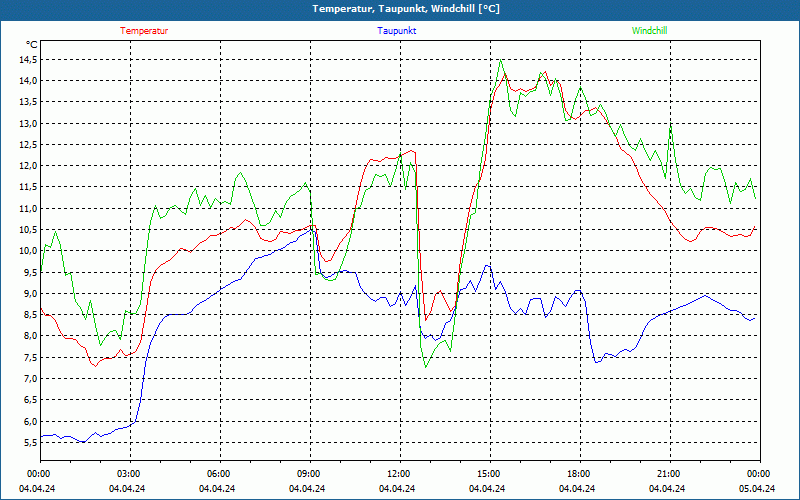Viewport: 800px width, 500px height.
Task: Click the 03:00 time label on x-axis
Action: coord(129,474)
